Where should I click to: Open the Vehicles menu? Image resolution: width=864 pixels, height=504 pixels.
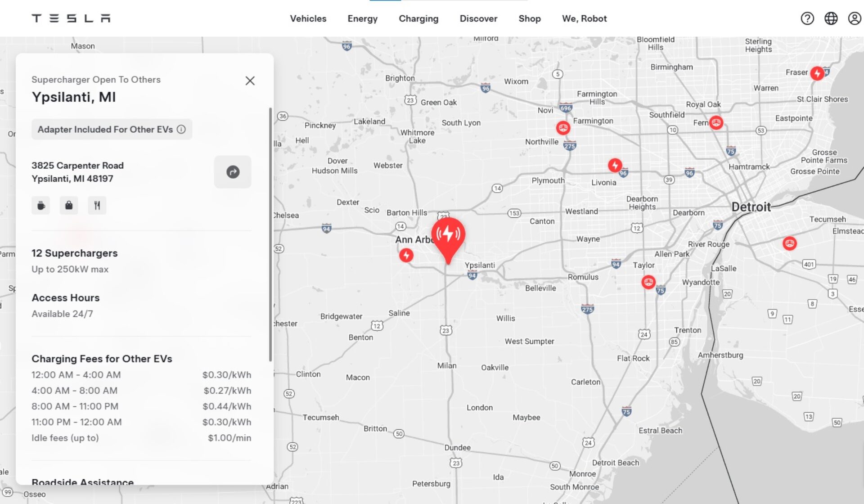[x=308, y=18]
